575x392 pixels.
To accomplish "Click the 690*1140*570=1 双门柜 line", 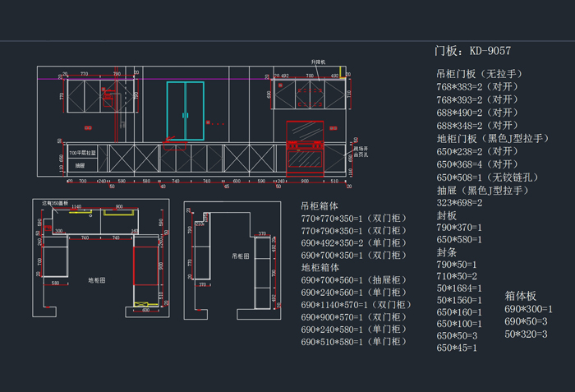I will (353, 304).
